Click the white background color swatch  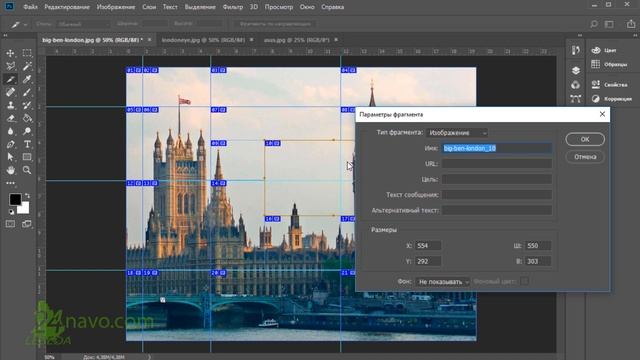pyautogui.click(x=24, y=209)
